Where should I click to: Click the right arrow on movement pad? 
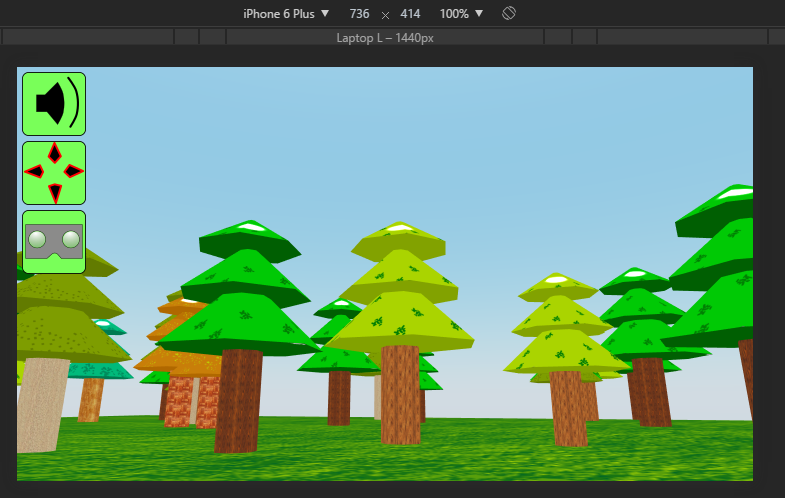(73, 172)
